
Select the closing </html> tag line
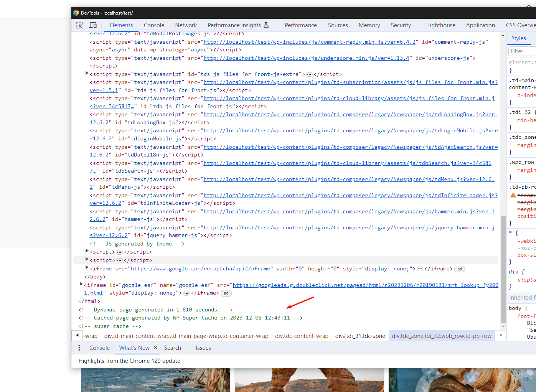89,301
